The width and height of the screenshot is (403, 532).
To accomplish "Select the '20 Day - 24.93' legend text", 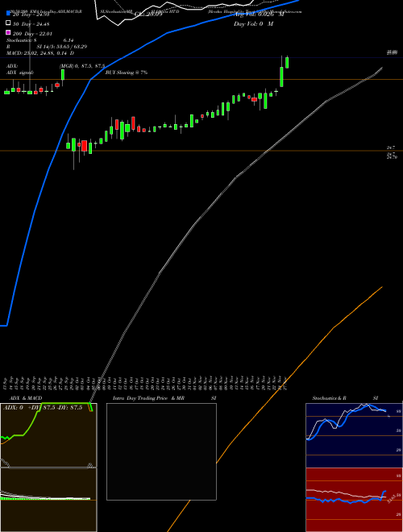I will click(31, 15).
